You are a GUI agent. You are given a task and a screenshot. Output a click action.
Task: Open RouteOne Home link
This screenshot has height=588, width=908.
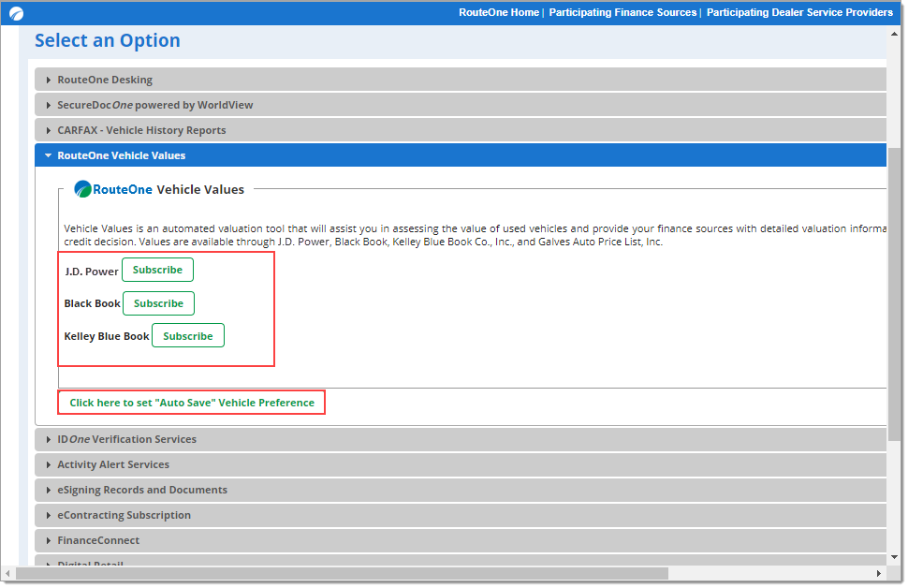pos(499,12)
